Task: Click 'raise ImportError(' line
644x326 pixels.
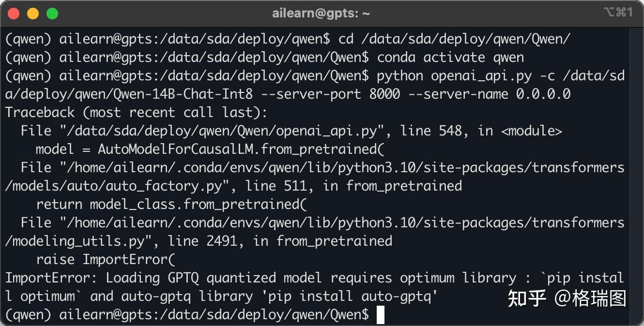Action: 105,260
